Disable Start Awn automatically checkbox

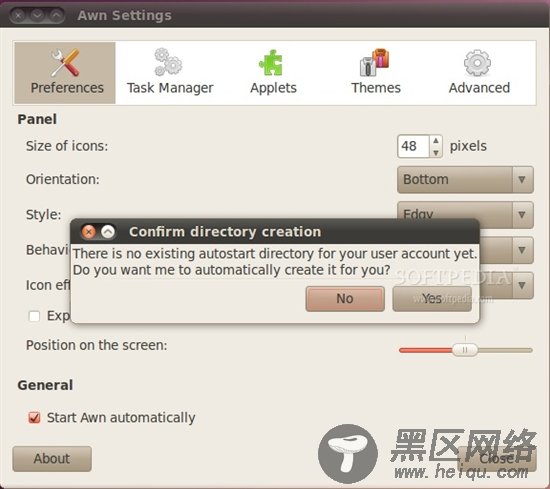click(34, 418)
